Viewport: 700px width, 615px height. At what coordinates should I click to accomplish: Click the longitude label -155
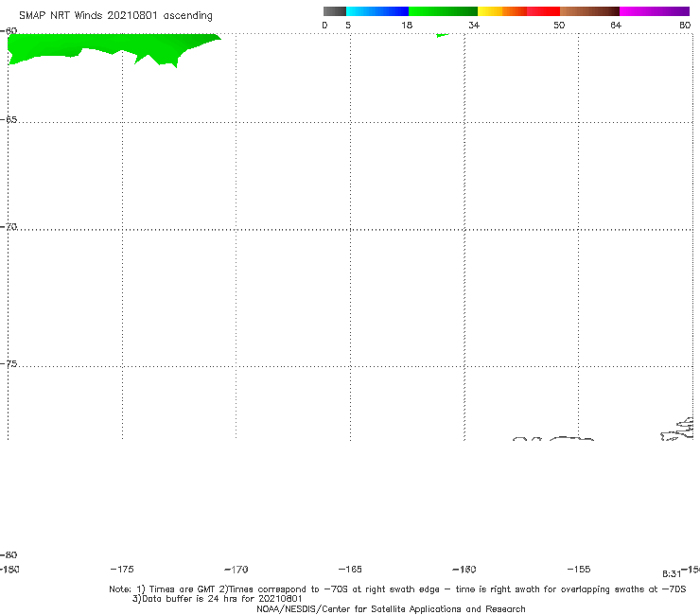pos(579,570)
